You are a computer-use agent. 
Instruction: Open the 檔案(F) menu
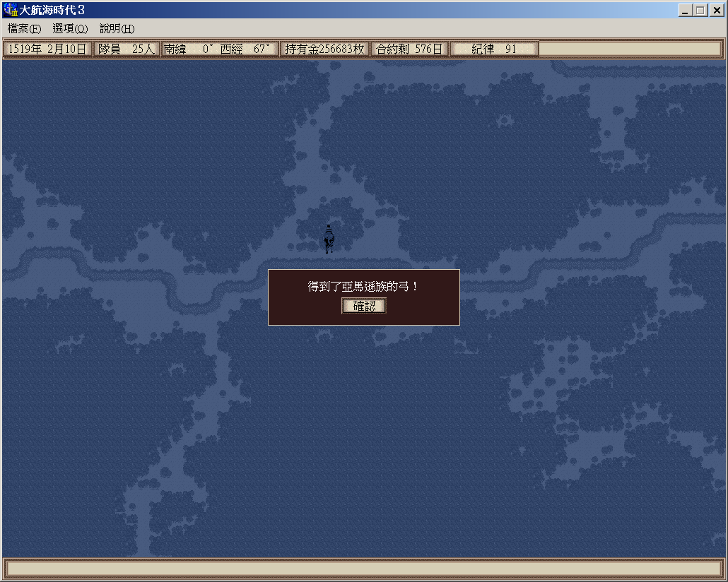coord(24,29)
